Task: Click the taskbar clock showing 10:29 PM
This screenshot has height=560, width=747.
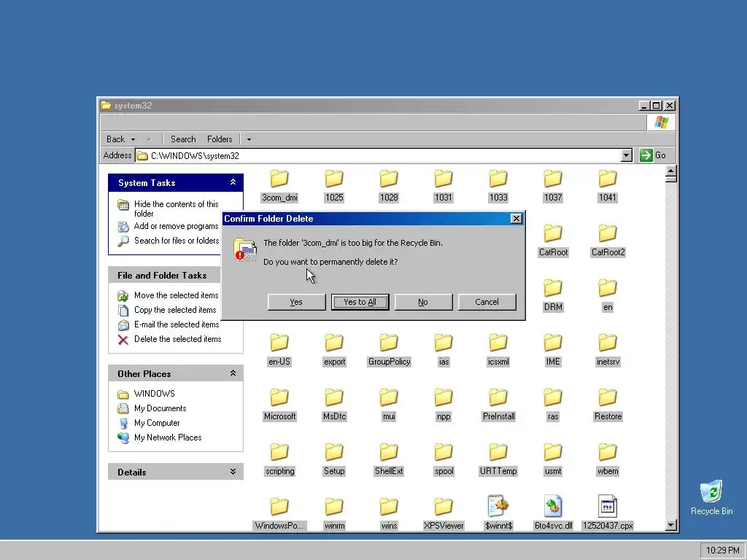Action: 722,551
